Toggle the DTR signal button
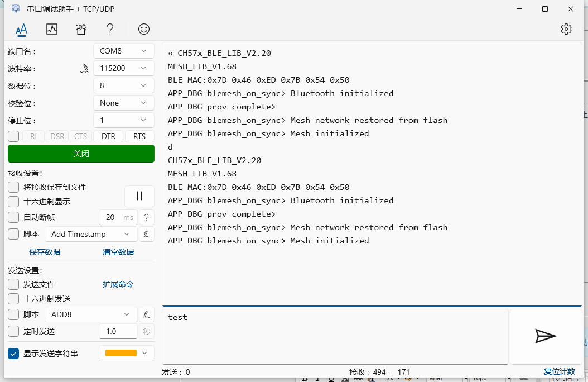588x382 pixels. tap(108, 136)
